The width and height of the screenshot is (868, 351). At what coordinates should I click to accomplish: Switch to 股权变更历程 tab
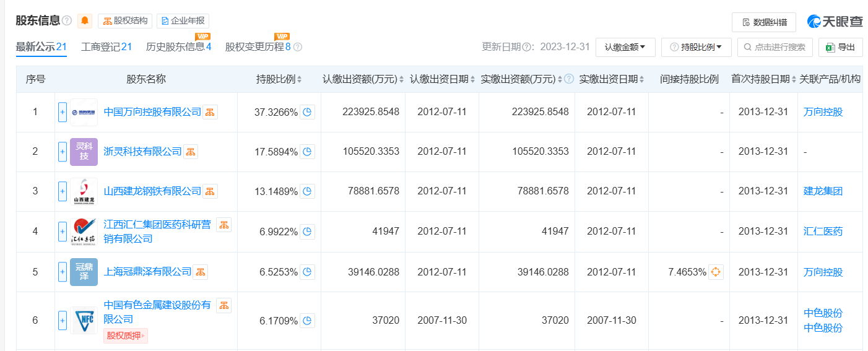click(258, 47)
